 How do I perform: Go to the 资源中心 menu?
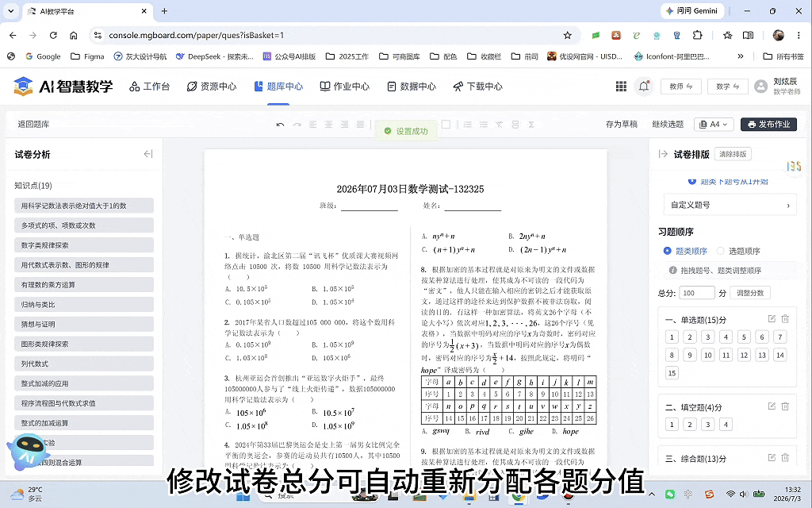tap(211, 86)
